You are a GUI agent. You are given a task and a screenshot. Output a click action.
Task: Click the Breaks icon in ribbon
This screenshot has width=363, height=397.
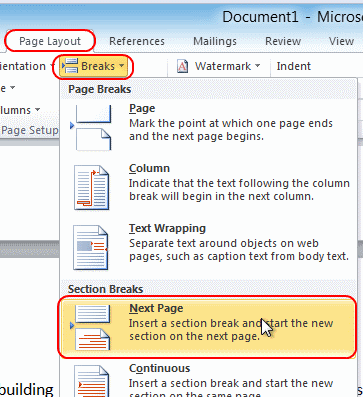pos(70,66)
